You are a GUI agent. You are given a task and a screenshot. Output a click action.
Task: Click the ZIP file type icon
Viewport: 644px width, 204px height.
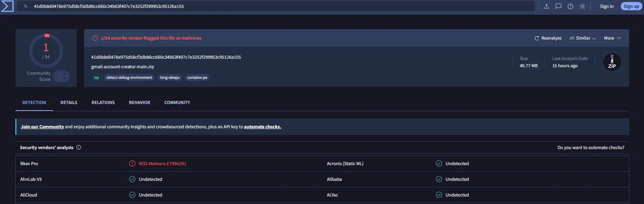(x=612, y=62)
